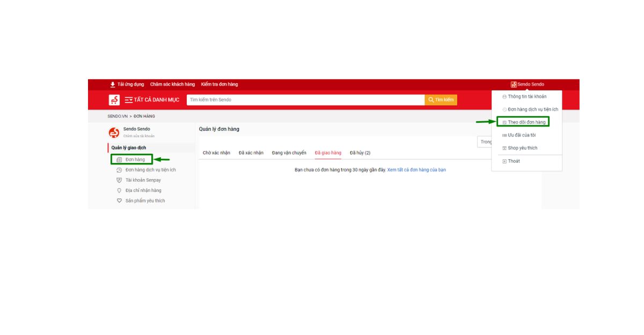This screenshot has height=335, width=644.
Task: Click Thoát to log out
Action: (514, 161)
